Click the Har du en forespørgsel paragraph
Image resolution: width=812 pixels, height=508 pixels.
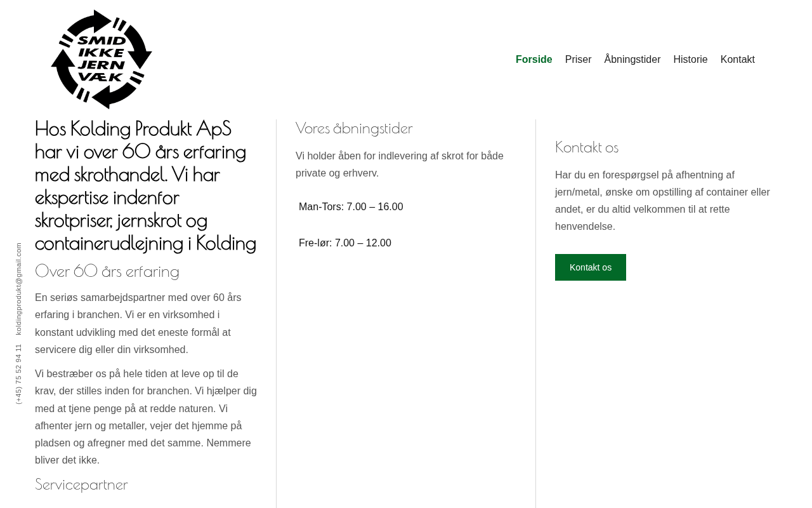point(662,201)
